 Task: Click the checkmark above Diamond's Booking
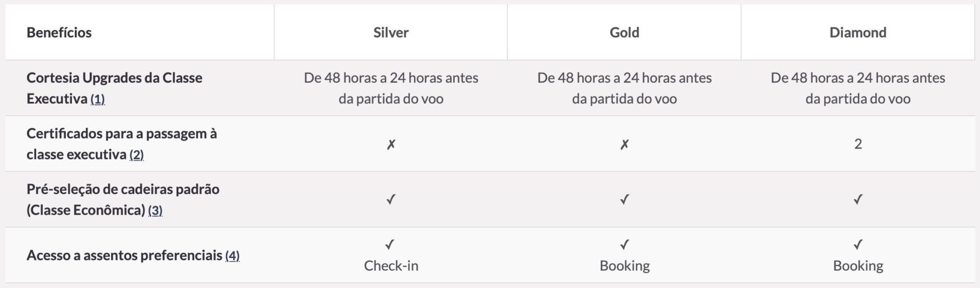858,245
